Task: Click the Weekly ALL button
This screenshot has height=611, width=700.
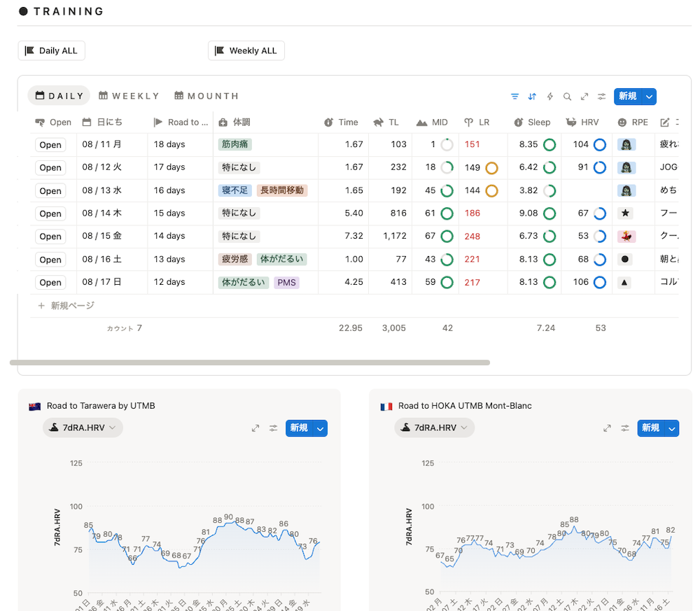Action: click(x=246, y=50)
